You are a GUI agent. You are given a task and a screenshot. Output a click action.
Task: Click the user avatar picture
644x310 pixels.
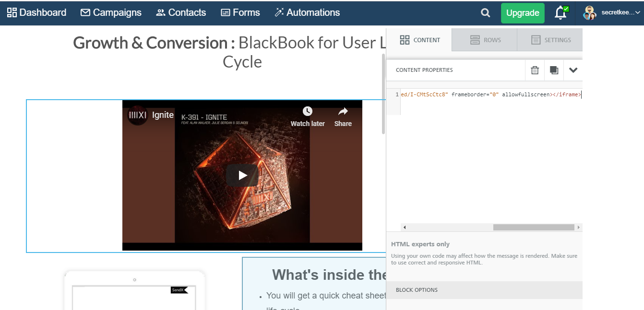[x=589, y=13]
